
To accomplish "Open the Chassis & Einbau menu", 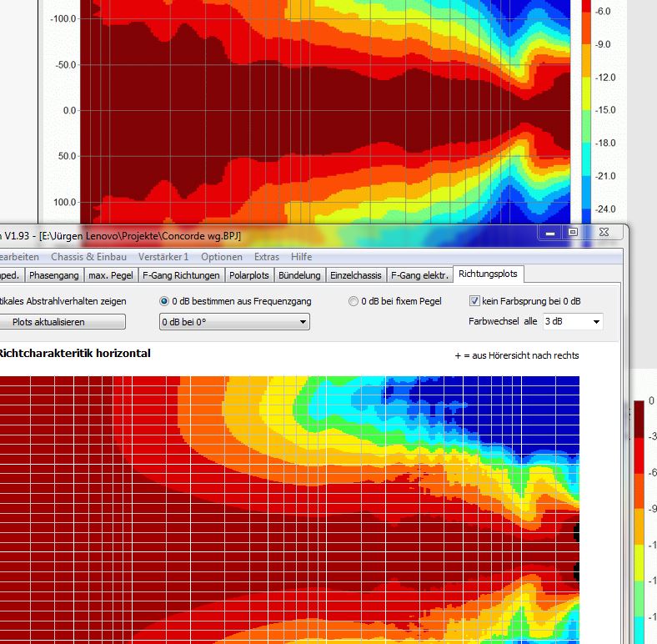I will pyautogui.click(x=89, y=257).
